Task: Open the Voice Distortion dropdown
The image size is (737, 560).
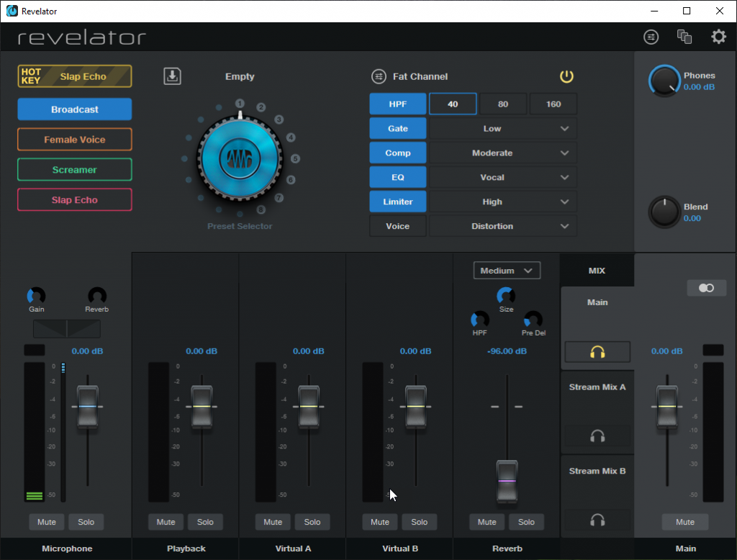Action: (x=502, y=226)
